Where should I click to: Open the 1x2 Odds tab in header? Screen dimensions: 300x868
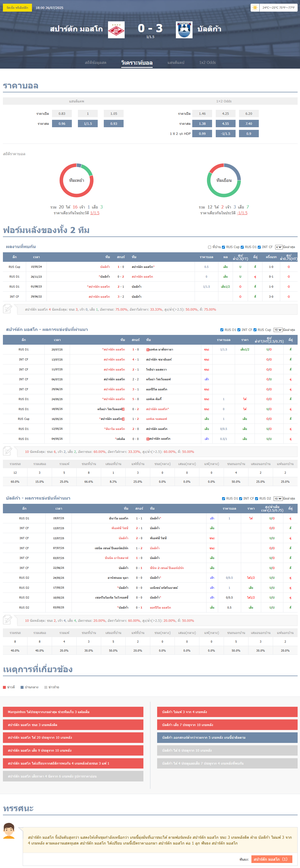coord(207,62)
